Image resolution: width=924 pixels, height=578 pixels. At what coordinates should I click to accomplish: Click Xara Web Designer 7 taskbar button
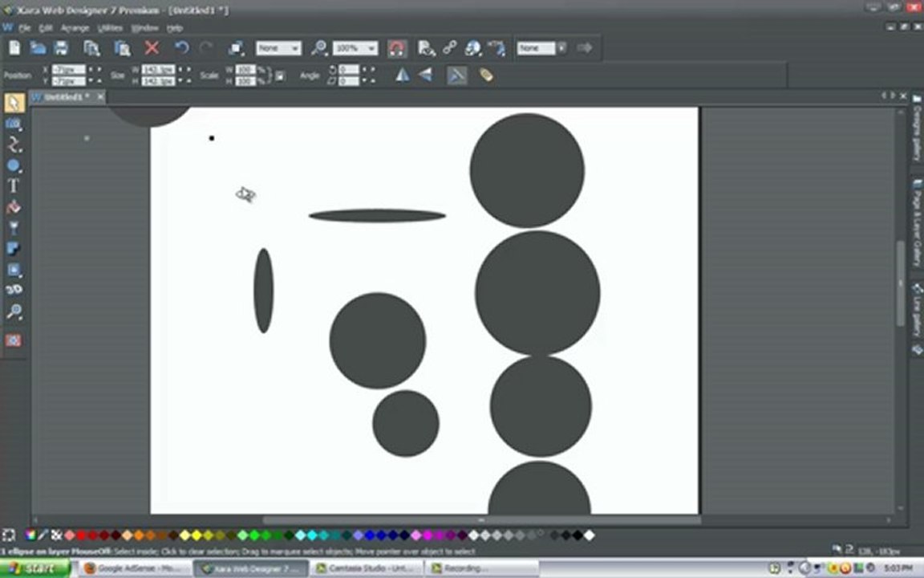[250, 568]
